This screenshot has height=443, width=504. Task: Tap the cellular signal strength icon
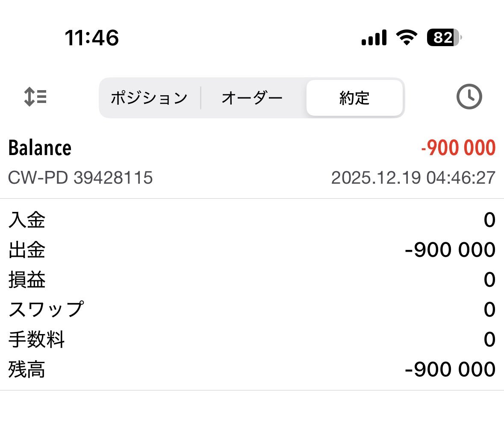[x=374, y=38]
